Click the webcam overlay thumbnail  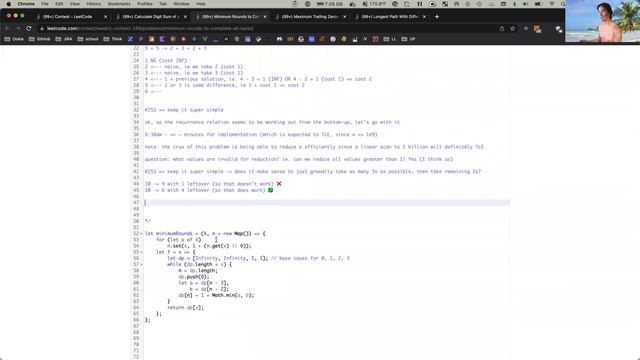(x=602, y=21)
